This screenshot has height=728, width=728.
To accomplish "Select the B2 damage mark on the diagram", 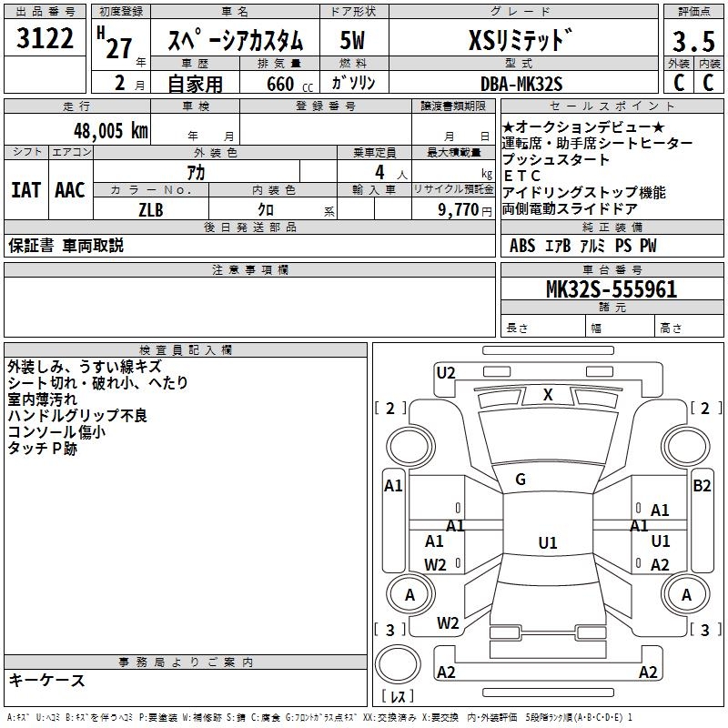I will coord(702,486).
